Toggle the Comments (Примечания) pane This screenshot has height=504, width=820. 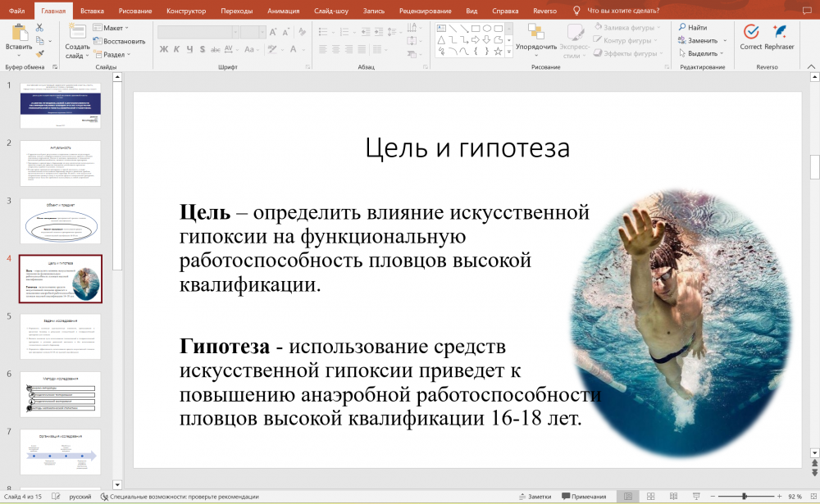(x=583, y=497)
